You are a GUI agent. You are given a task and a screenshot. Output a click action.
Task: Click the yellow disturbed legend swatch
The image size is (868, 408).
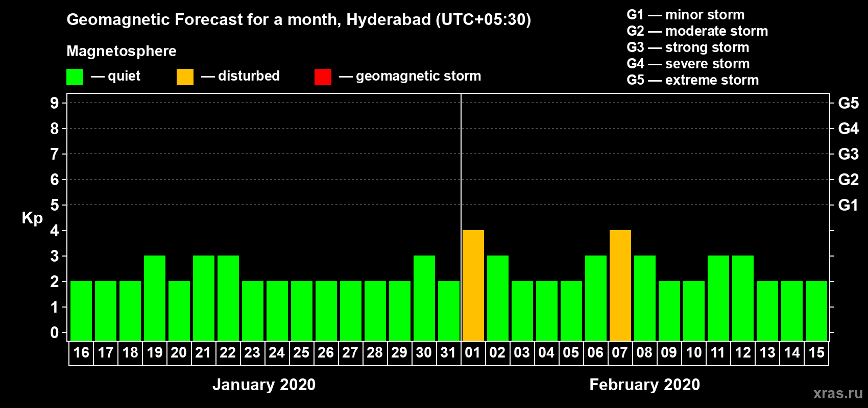(x=185, y=77)
